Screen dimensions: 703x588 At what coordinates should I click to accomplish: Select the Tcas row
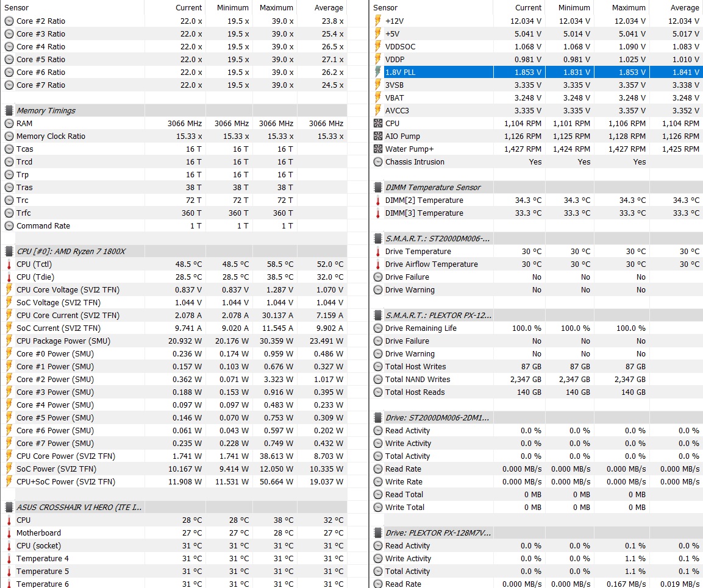174,149
